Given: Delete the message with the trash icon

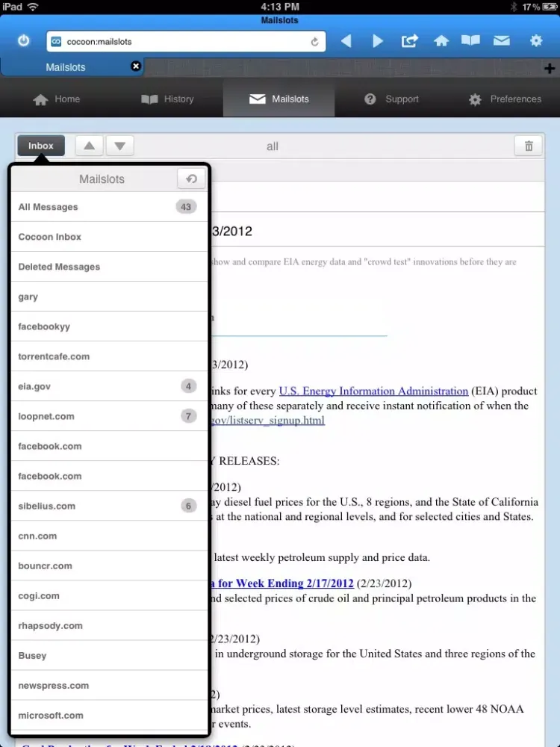Looking at the screenshot, I should point(529,146).
